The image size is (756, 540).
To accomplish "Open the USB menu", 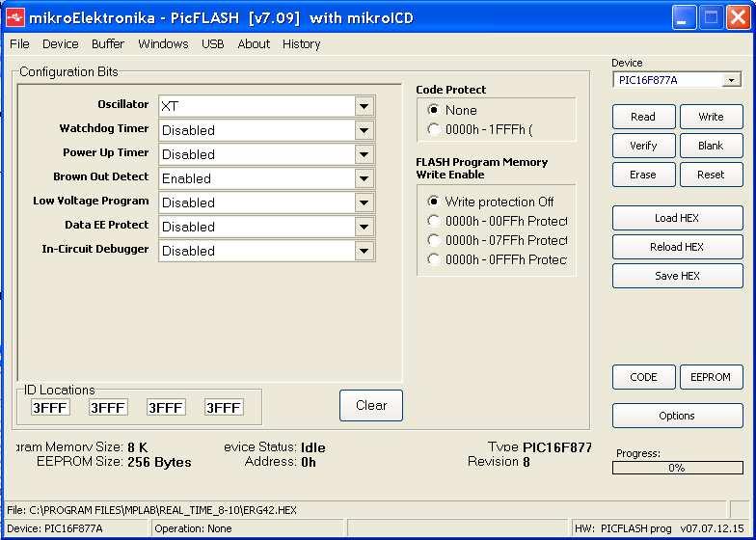I will coord(212,44).
